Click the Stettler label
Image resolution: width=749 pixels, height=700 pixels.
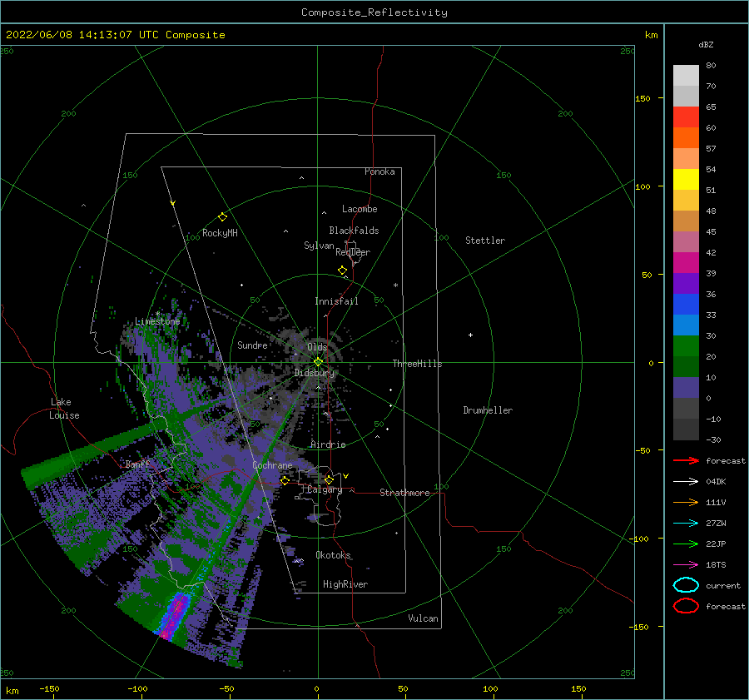click(485, 241)
